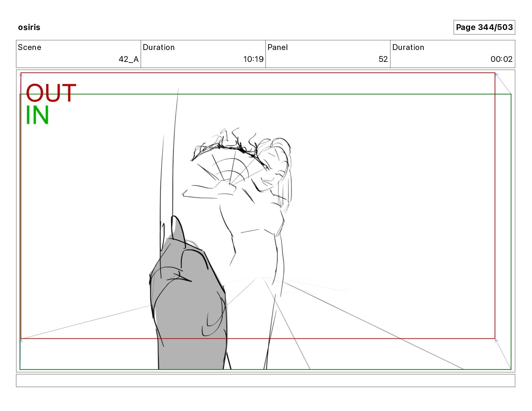Screen dimensions: 532x411
Task: Click the 'Page 344/503' page indicator
Action: coord(484,27)
